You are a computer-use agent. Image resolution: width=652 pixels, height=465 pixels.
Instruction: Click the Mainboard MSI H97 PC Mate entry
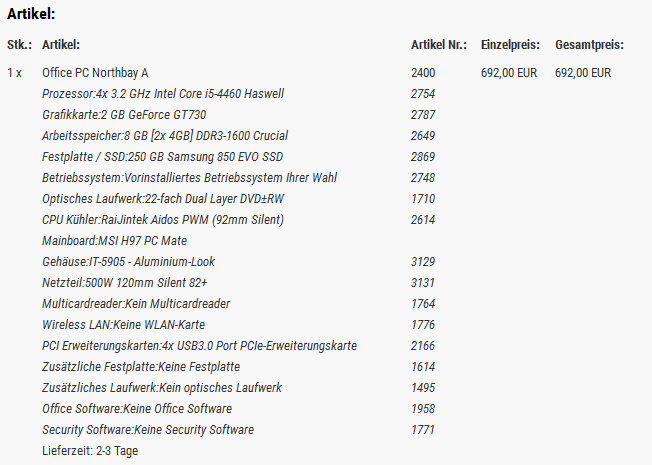115,241
